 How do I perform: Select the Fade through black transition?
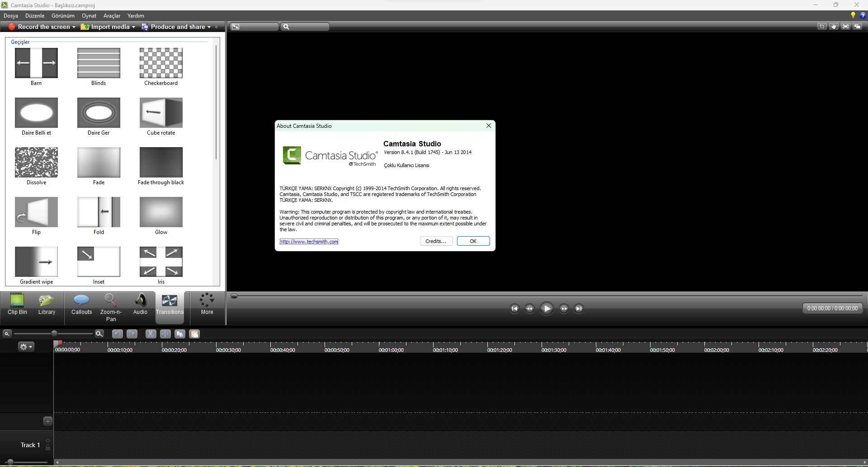[x=161, y=166]
